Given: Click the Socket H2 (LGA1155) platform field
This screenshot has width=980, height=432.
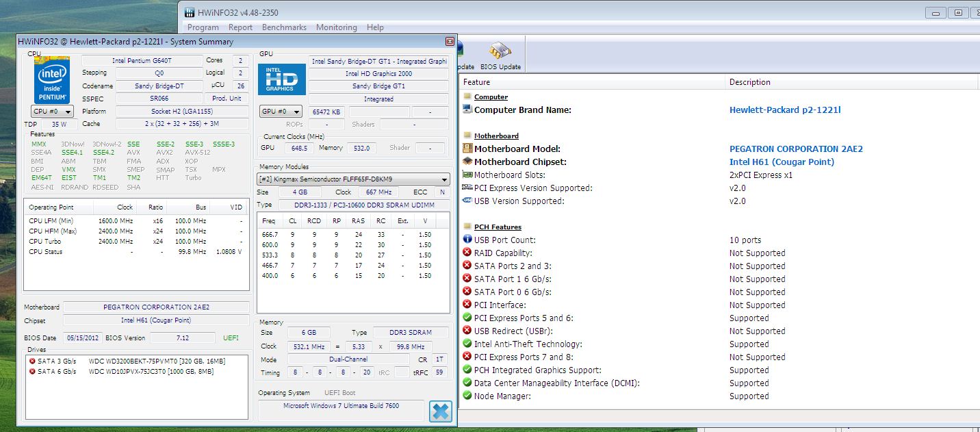Looking at the screenshot, I should [x=181, y=112].
